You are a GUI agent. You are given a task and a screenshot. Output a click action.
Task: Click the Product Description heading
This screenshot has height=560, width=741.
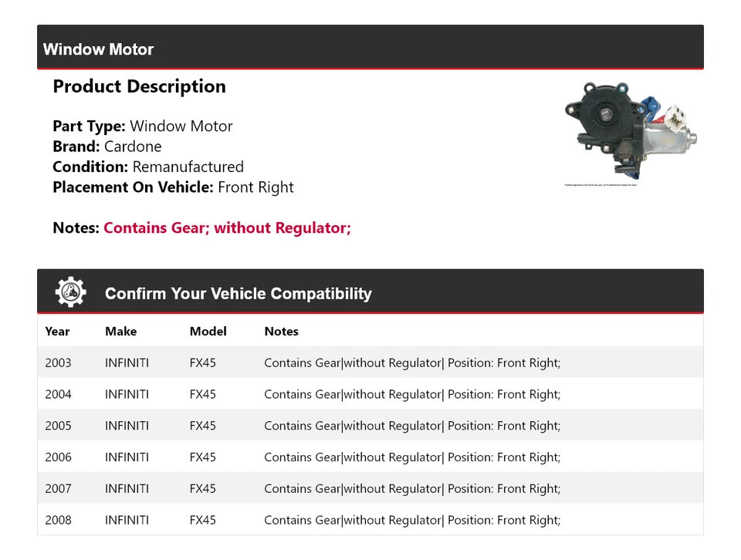tap(139, 86)
